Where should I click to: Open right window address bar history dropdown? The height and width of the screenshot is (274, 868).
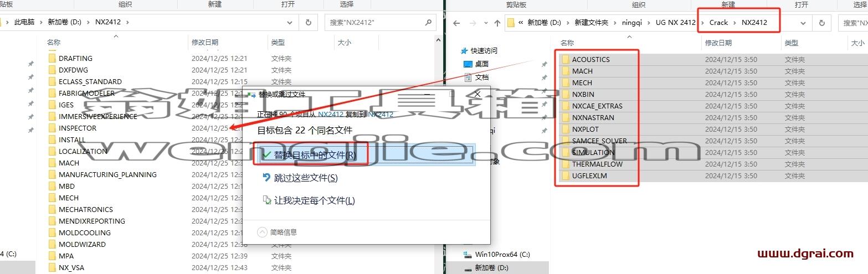coord(803,23)
